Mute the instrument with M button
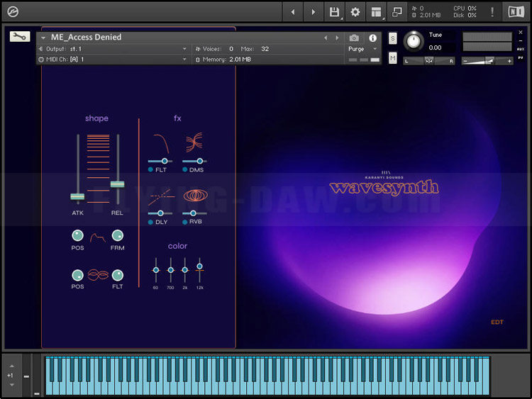532x399 pixels. (x=392, y=58)
